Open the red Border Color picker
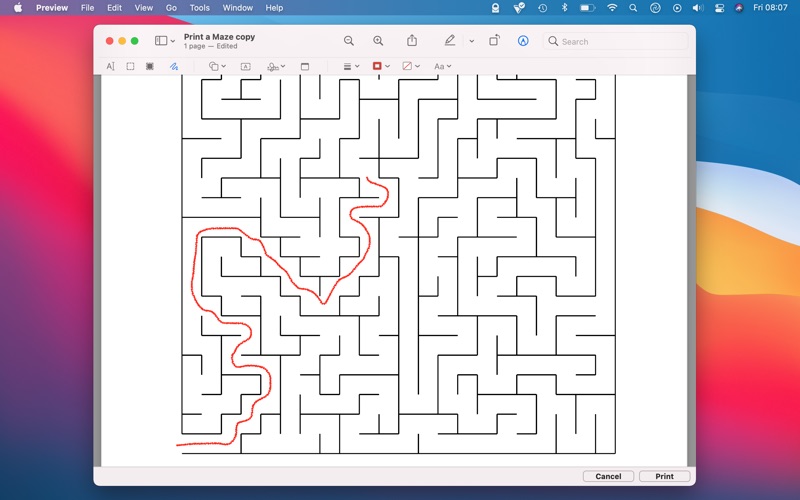 click(x=381, y=66)
